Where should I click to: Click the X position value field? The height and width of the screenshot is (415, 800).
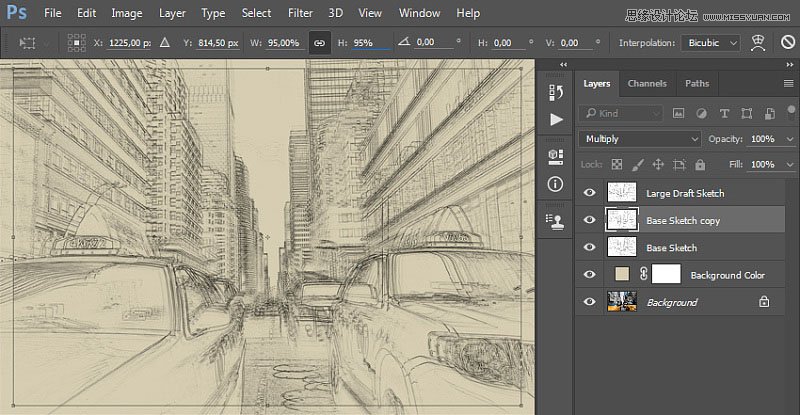129,43
